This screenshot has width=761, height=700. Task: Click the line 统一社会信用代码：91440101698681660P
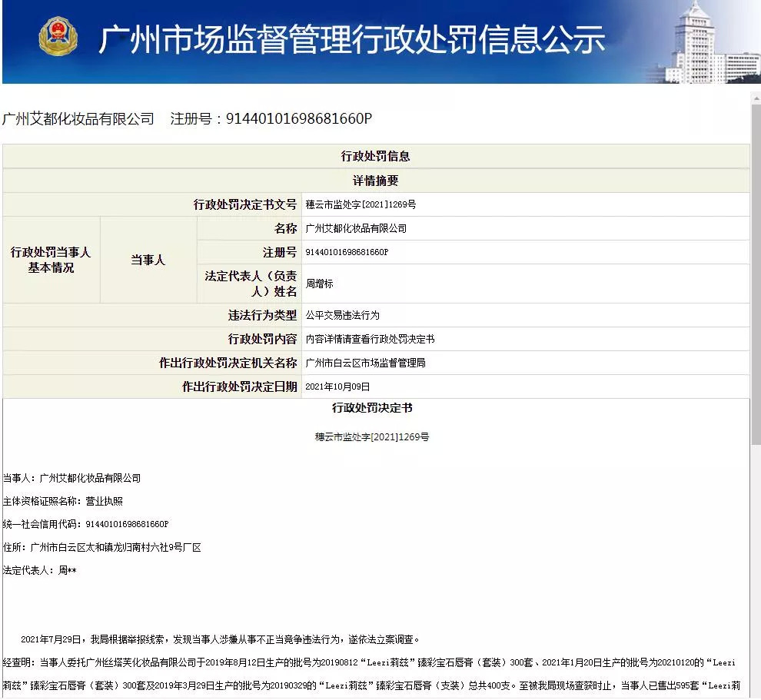click(85, 524)
